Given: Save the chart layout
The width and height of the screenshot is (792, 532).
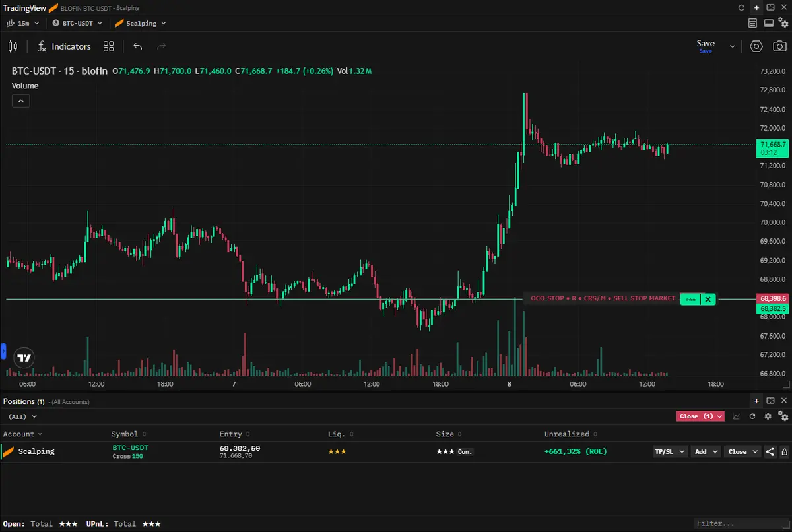Looking at the screenshot, I should click(706, 46).
